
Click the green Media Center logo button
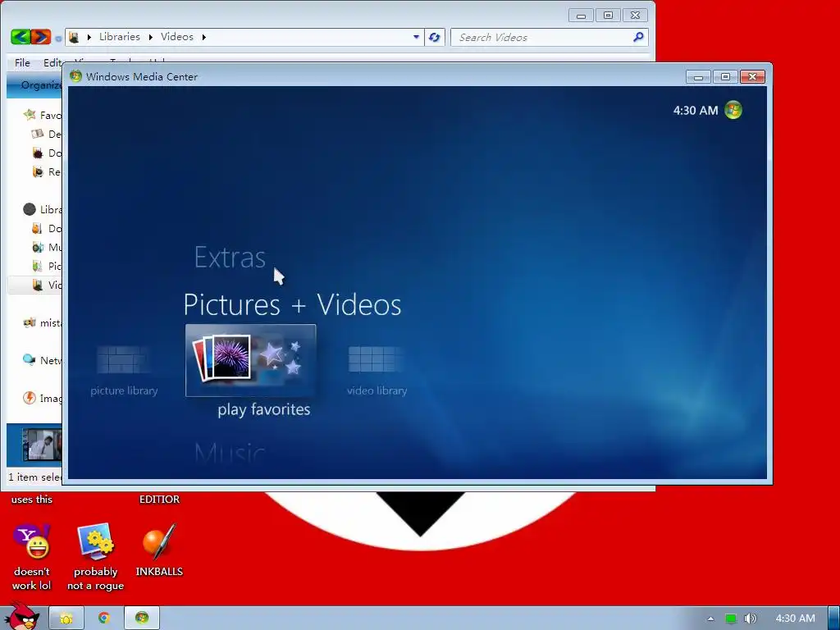pos(733,110)
